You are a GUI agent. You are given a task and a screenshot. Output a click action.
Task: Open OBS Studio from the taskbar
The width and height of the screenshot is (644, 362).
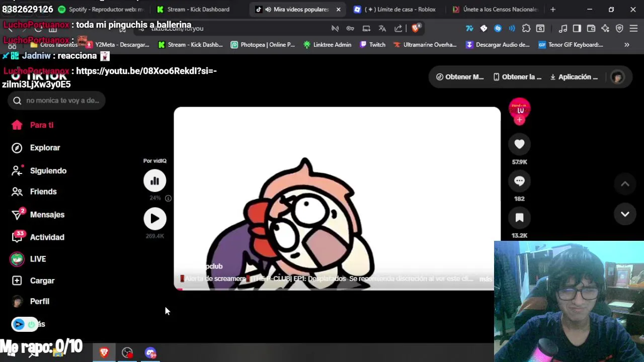127,352
